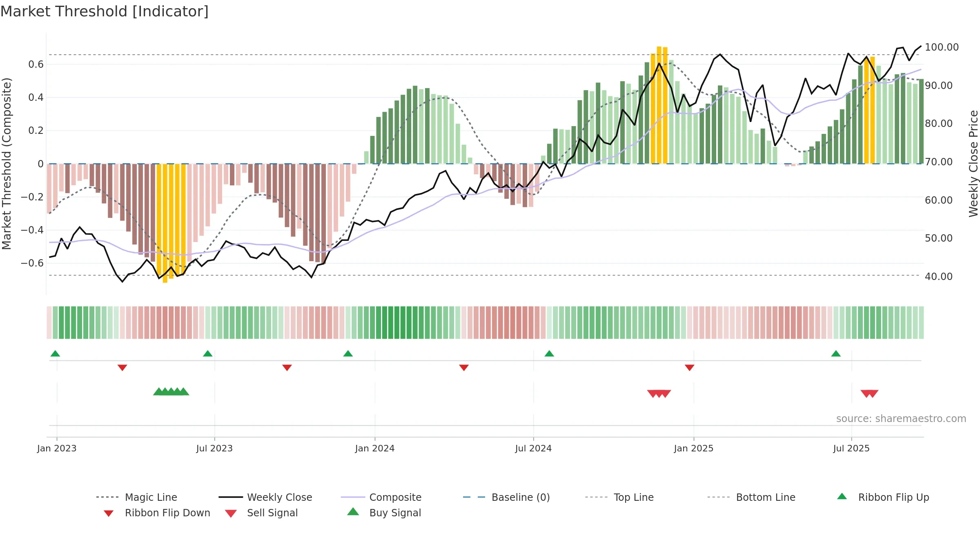Toggle the Bottom Line legend entry
The image size is (980, 551).
[751, 497]
